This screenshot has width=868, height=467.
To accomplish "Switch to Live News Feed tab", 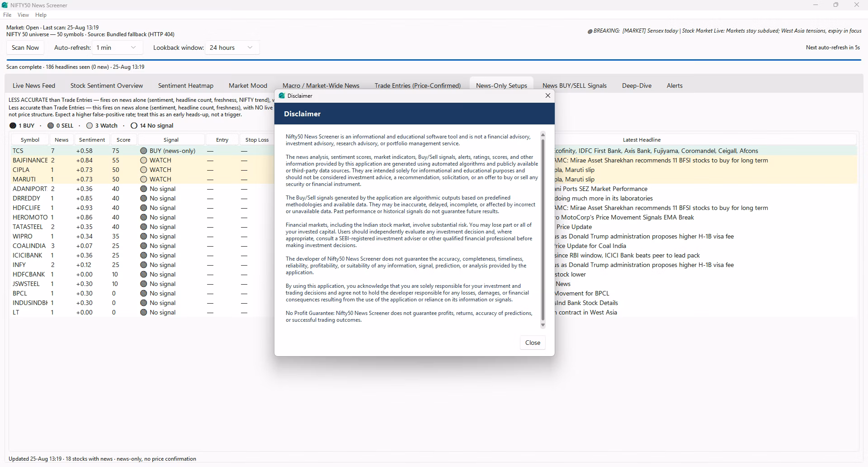I will click(x=34, y=86).
